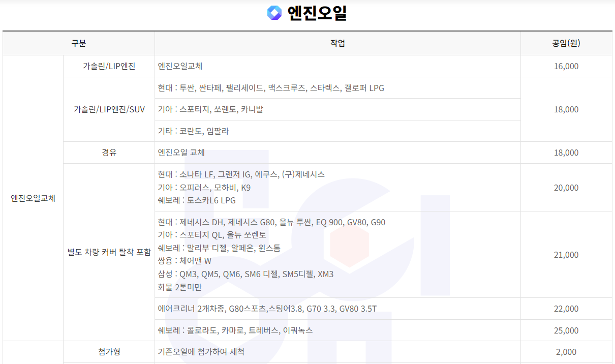Click the 18,000 price for 경유 row

click(566, 153)
